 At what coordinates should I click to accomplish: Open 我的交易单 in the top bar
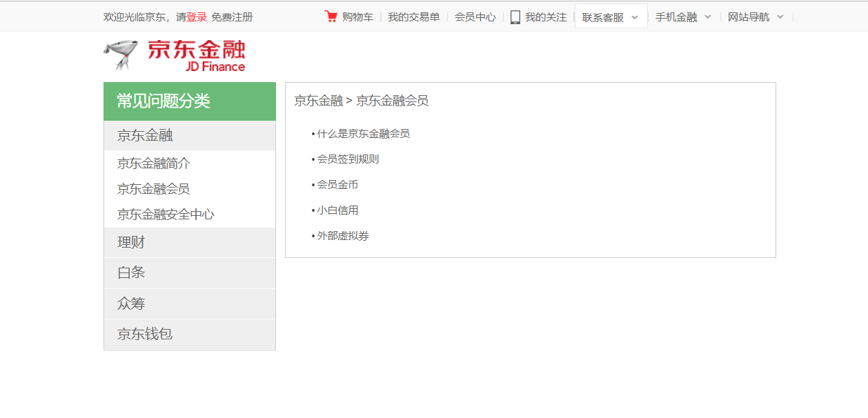pyautogui.click(x=413, y=17)
